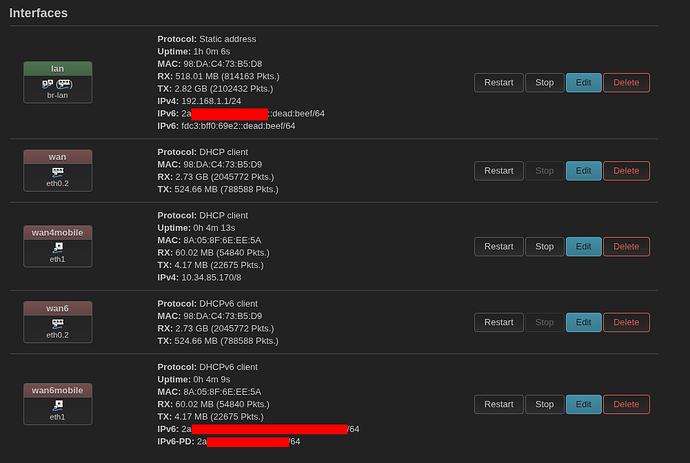Click the eth1 device icon under wan6mobile

click(x=58, y=405)
